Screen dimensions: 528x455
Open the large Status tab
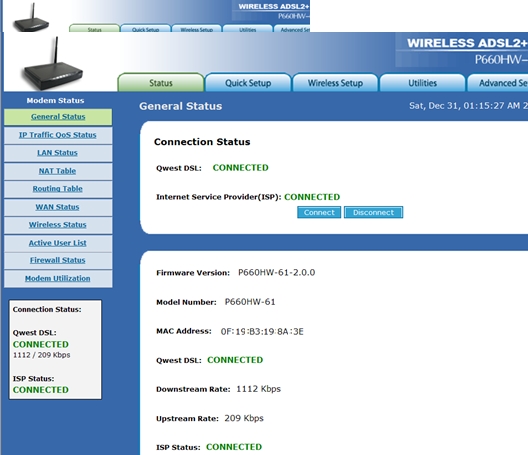click(161, 83)
